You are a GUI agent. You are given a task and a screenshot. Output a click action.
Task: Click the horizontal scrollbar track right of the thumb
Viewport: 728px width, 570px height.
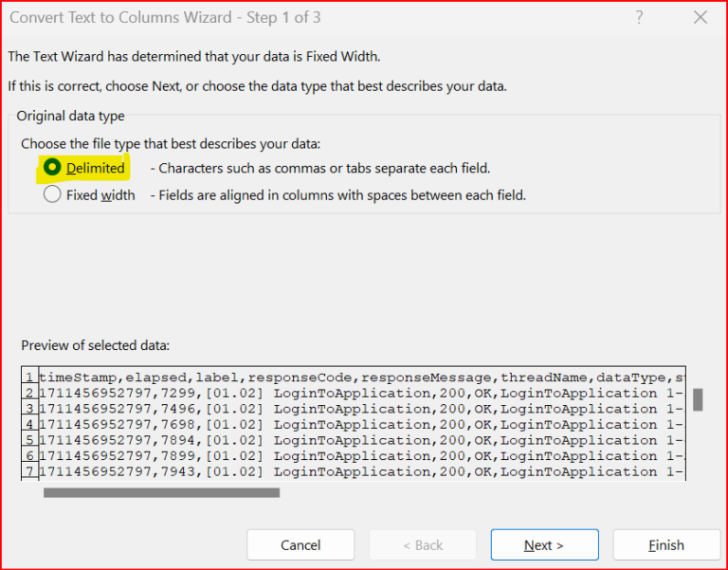(x=474, y=492)
